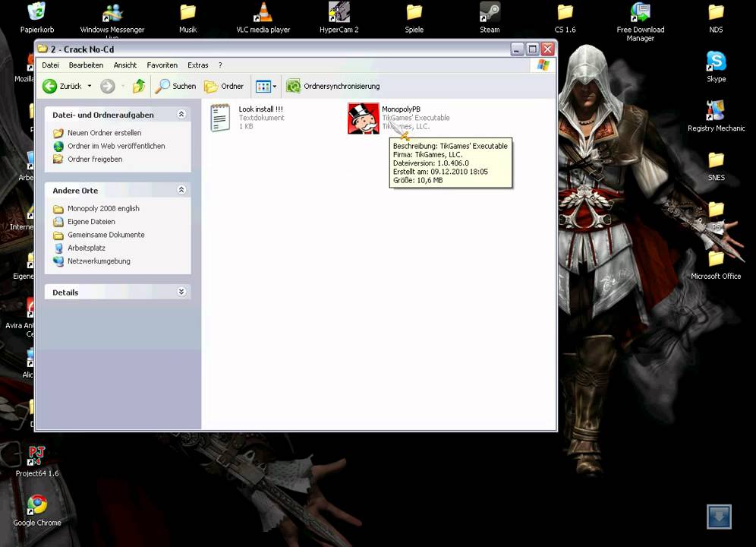Close the Crack No-Cd window

click(x=547, y=49)
